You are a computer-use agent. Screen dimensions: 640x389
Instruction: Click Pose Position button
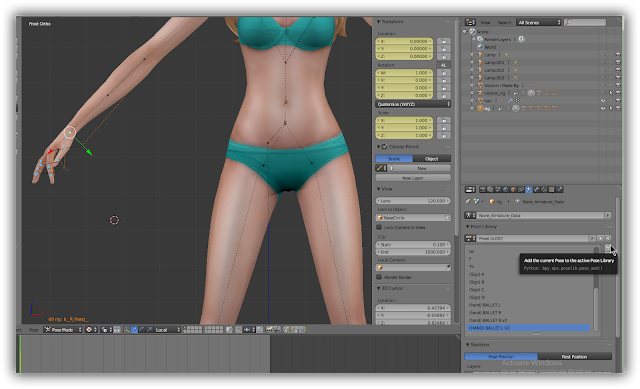pyautogui.click(x=501, y=356)
